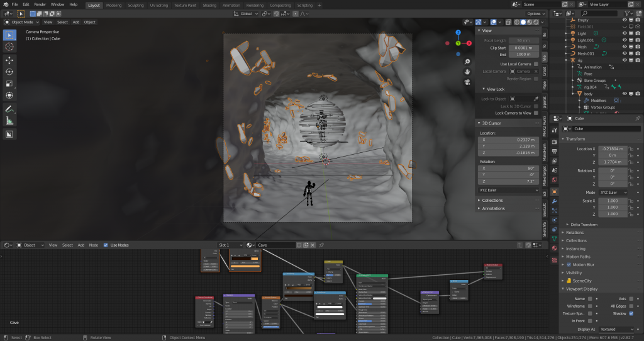
Task: Open the Render menu
Action: (x=40, y=4)
